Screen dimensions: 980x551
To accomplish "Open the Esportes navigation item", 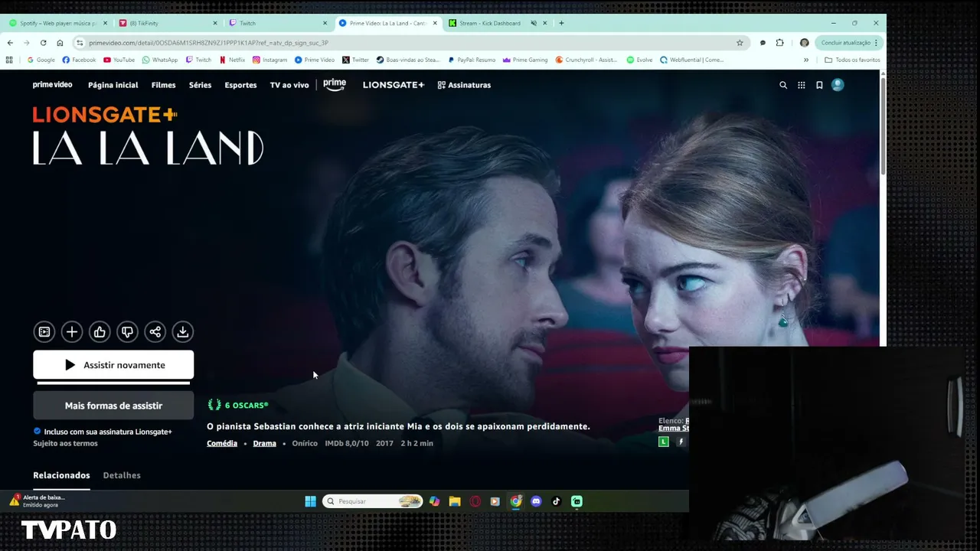I will point(240,85).
